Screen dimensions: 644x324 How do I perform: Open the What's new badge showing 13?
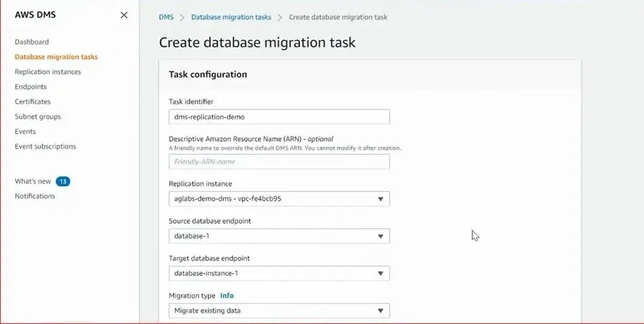pos(63,181)
